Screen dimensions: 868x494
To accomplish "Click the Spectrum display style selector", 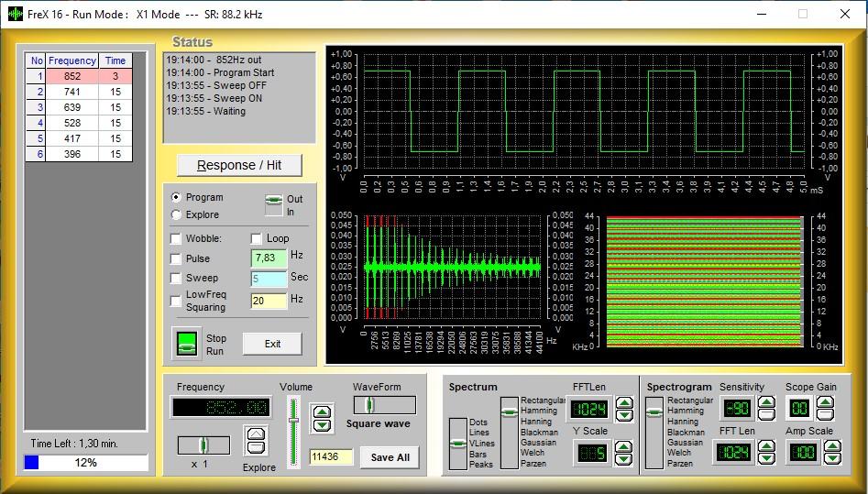I will point(457,444).
